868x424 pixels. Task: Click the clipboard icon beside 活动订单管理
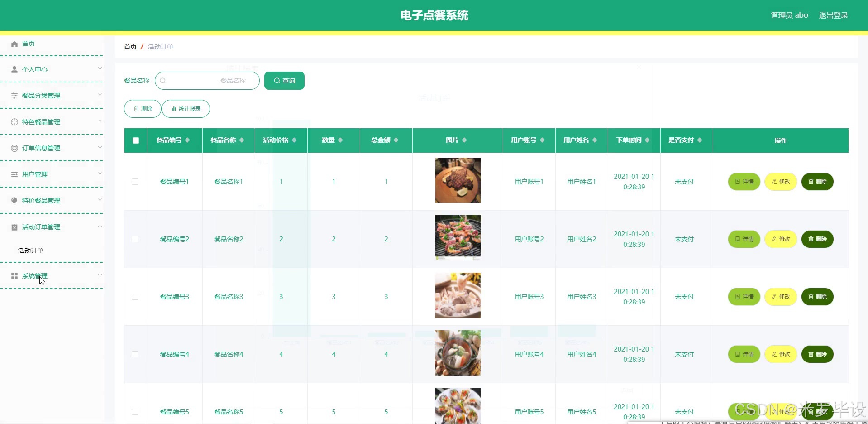(14, 227)
